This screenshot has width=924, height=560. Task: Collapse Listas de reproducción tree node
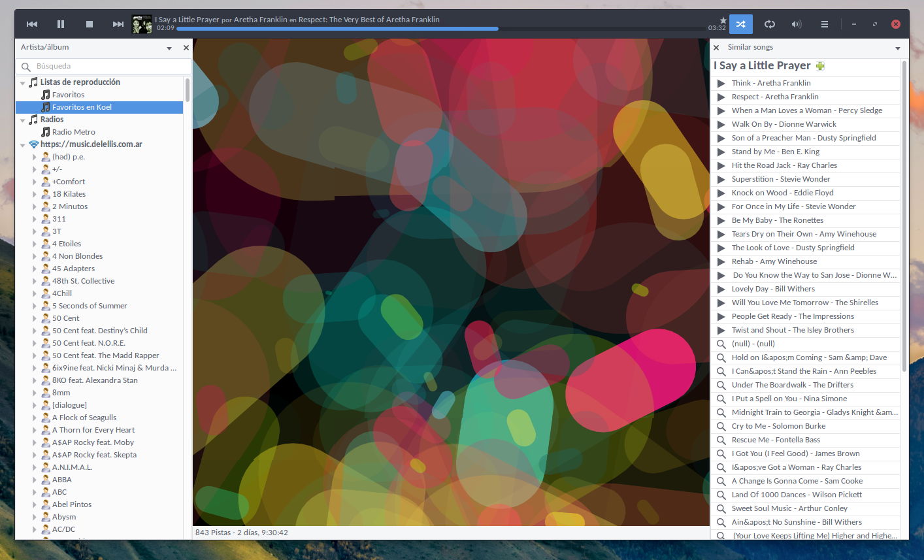point(23,83)
